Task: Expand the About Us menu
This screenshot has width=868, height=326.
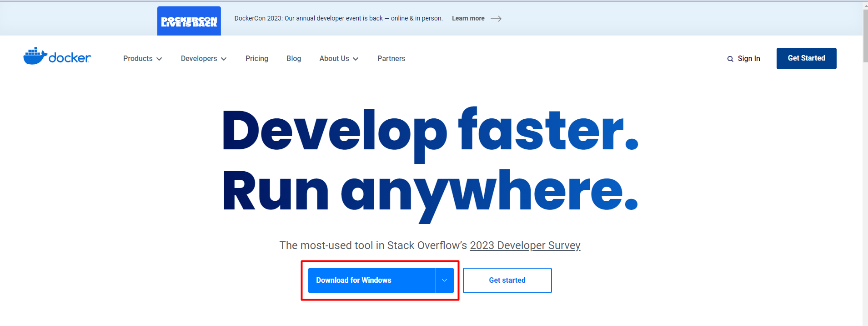Action: 339,58
